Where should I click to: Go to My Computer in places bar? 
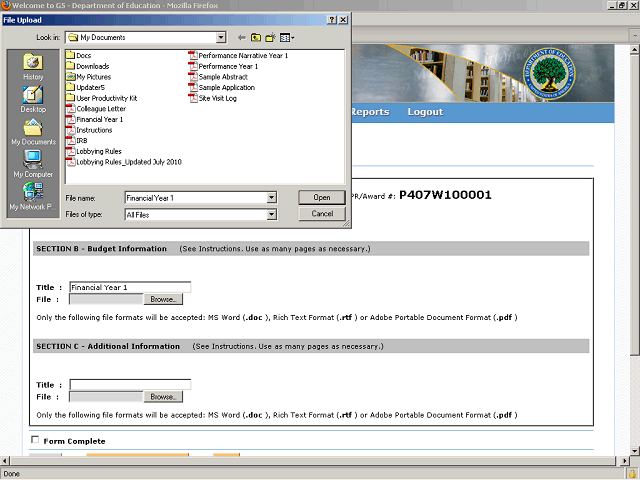tap(33, 164)
